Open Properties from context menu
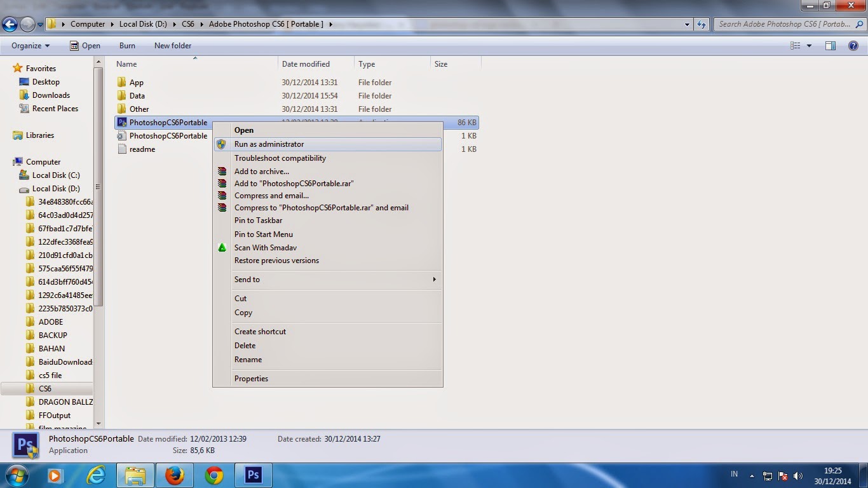The image size is (868, 488). click(x=328, y=379)
